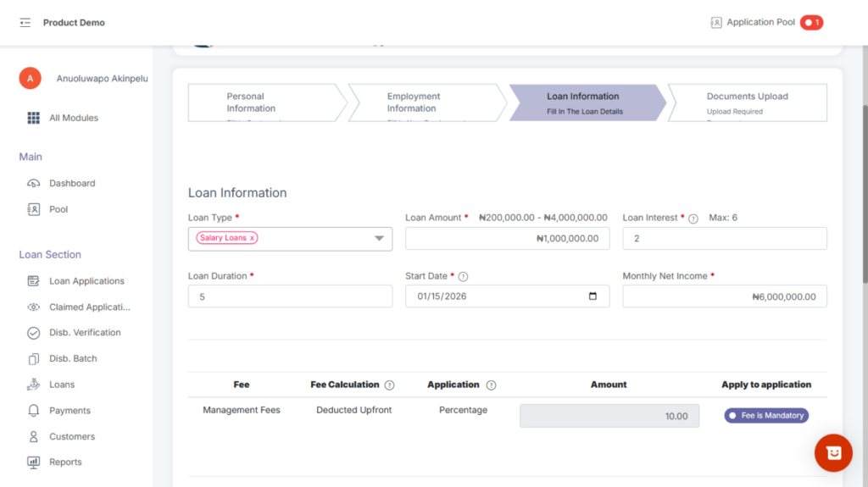
Task: Click the Monthly Net Income field
Action: coord(724,296)
